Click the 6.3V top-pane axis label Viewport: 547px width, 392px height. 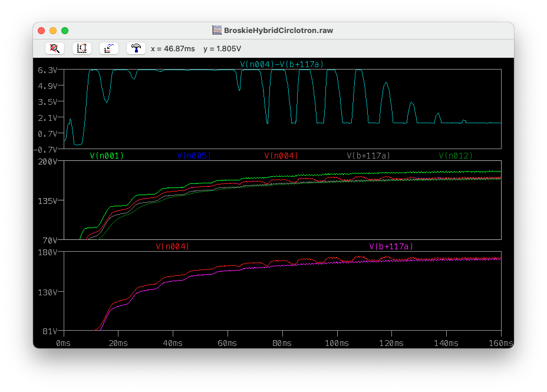tap(47, 71)
